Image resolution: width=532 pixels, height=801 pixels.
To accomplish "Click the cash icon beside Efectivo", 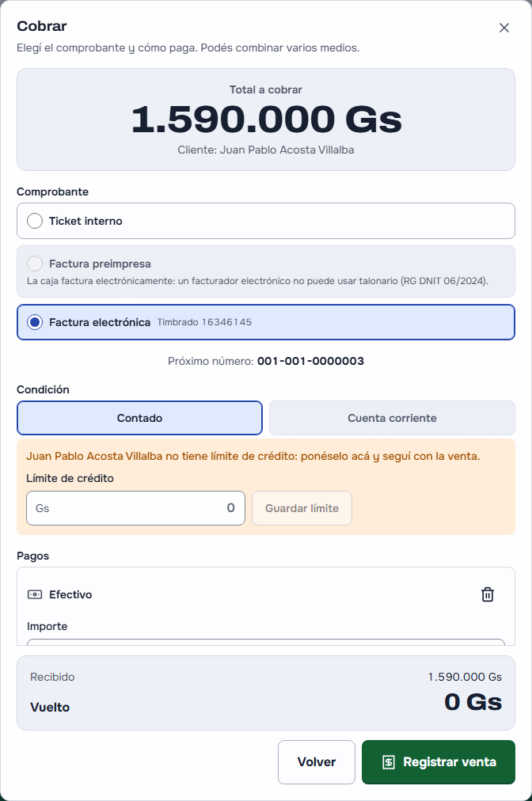I will pos(35,594).
